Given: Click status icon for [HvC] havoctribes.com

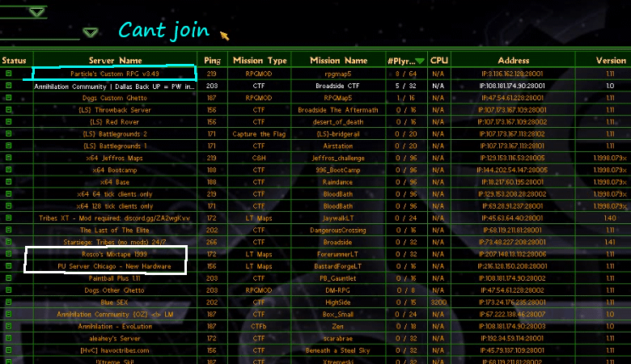Looking at the screenshot, I should pos(8,350).
